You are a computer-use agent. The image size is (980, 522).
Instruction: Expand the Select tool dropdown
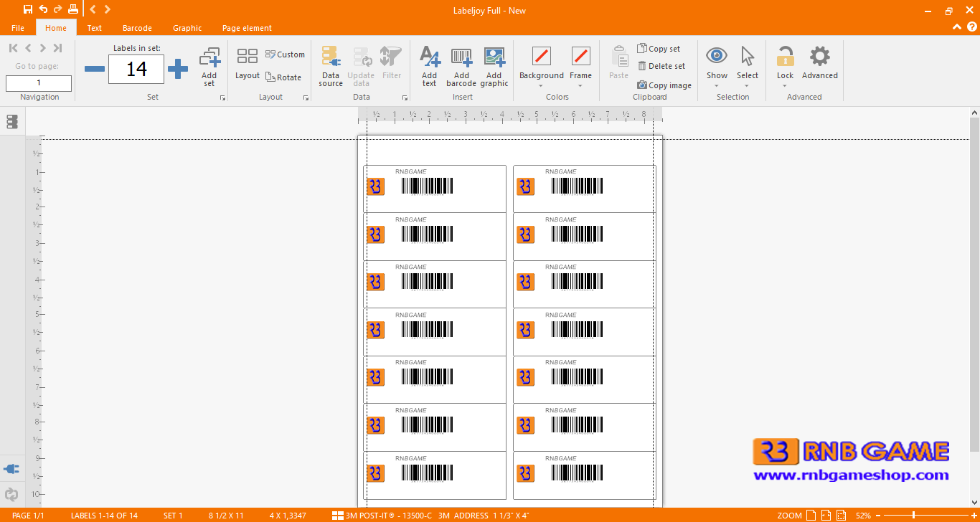[747, 86]
